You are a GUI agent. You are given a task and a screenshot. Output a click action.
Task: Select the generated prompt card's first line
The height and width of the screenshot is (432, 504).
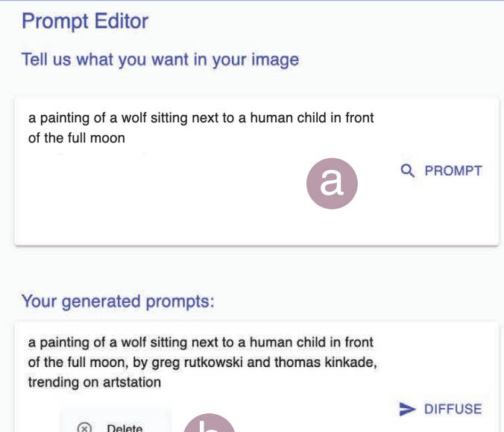tap(201, 342)
